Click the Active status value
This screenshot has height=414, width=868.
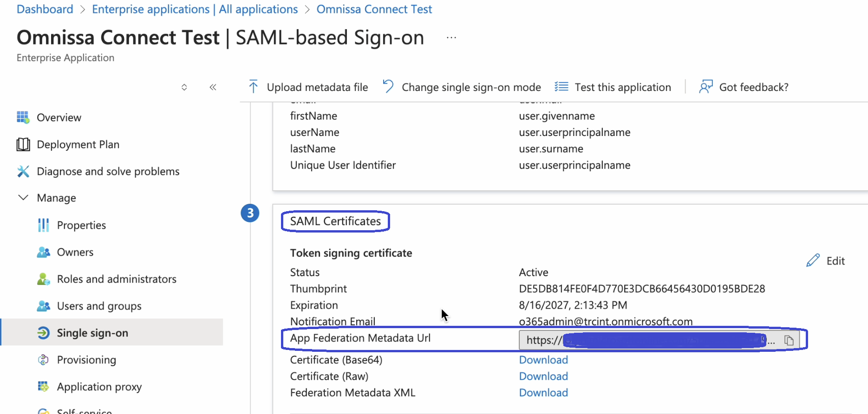coord(534,272)
